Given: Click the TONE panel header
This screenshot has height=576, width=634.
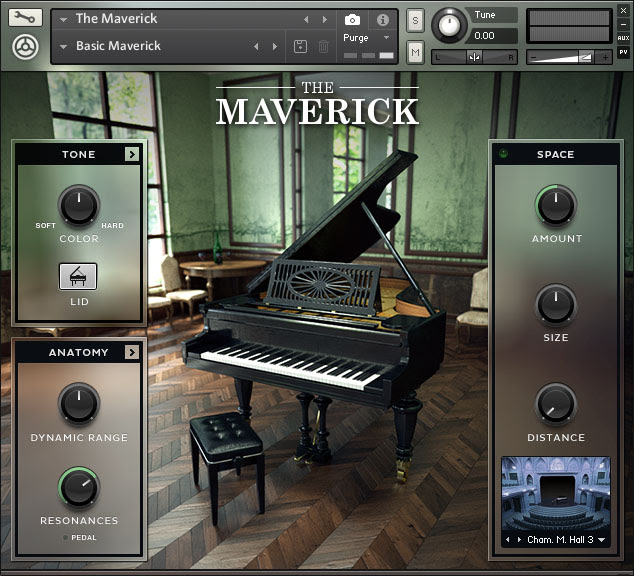Looking at the screenshot, I should click(x=78, y=154).
